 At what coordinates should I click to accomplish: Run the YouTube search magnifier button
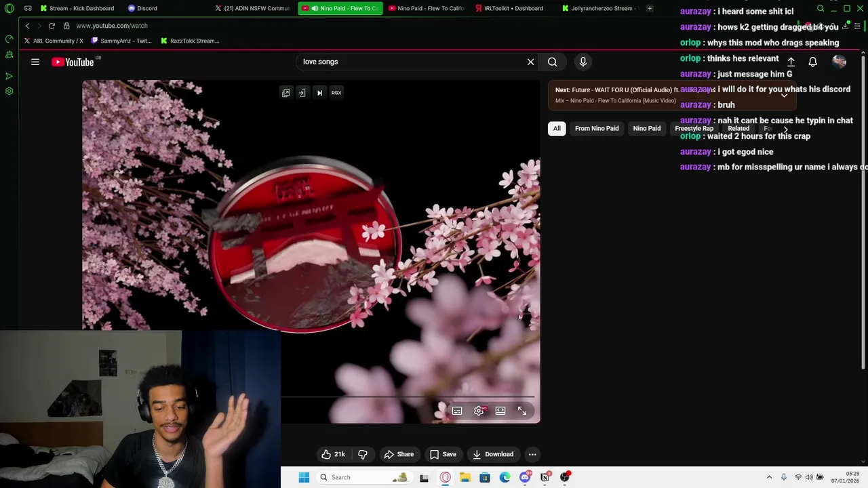[553, 62]
